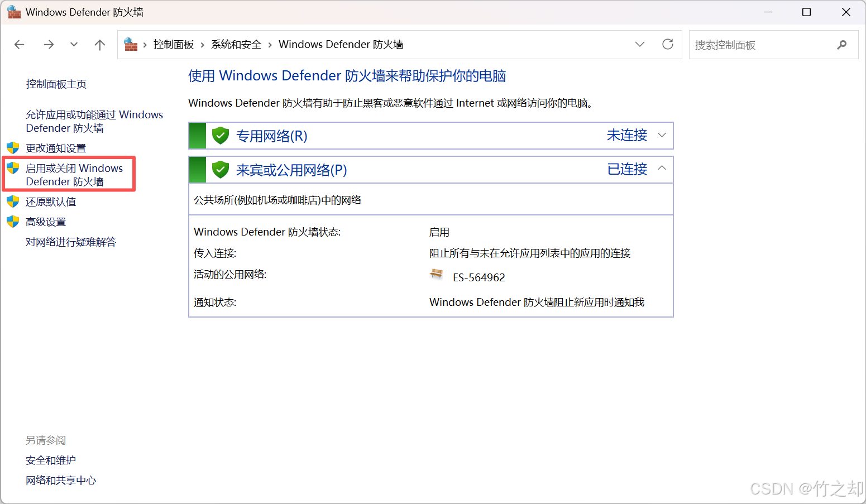Click green shield icon for 专用网络

221,136
